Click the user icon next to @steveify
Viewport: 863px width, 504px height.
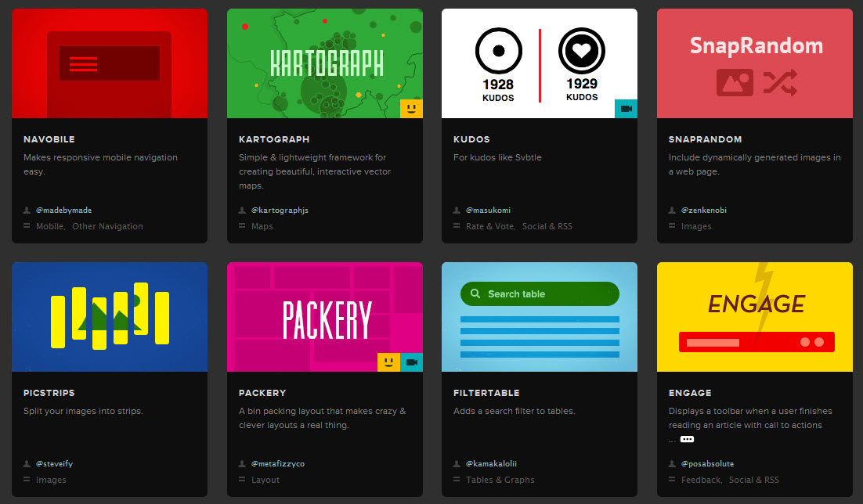pos(27,463)
